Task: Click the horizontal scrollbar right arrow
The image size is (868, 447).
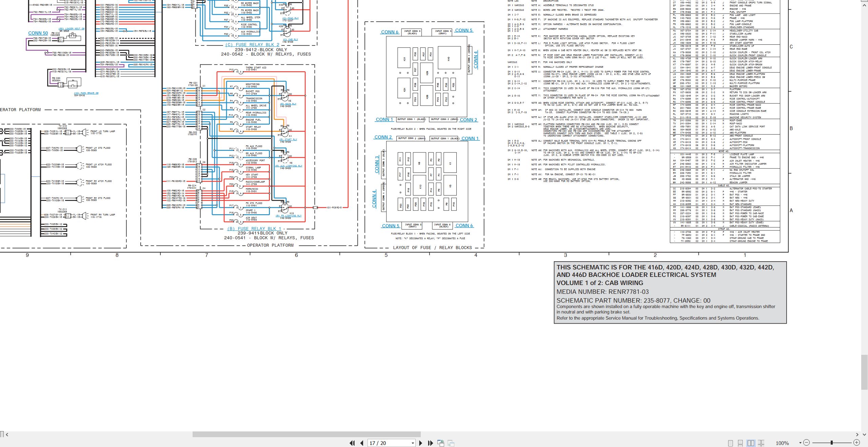Action: 857,434
